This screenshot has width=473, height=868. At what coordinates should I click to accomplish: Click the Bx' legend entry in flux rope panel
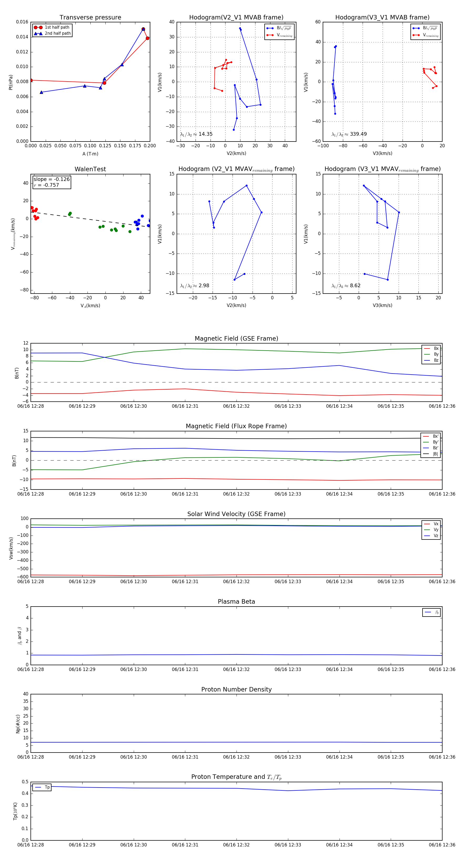coord(431,436)
